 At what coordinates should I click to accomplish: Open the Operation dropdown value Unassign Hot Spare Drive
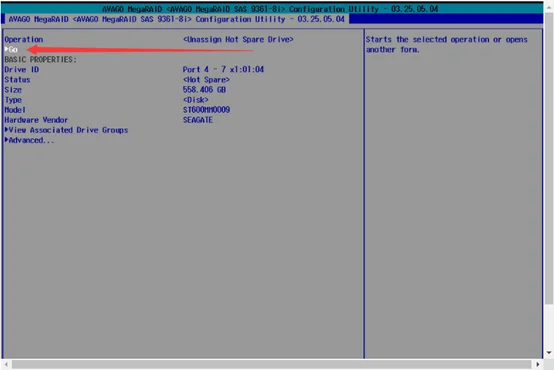[x=238, y=39]
